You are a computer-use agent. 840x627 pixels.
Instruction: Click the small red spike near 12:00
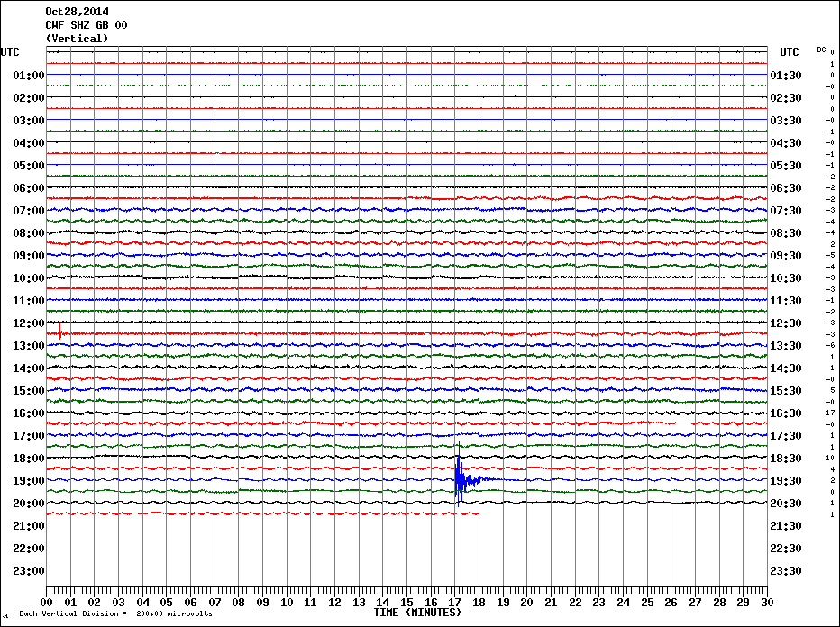coord(59,332)
